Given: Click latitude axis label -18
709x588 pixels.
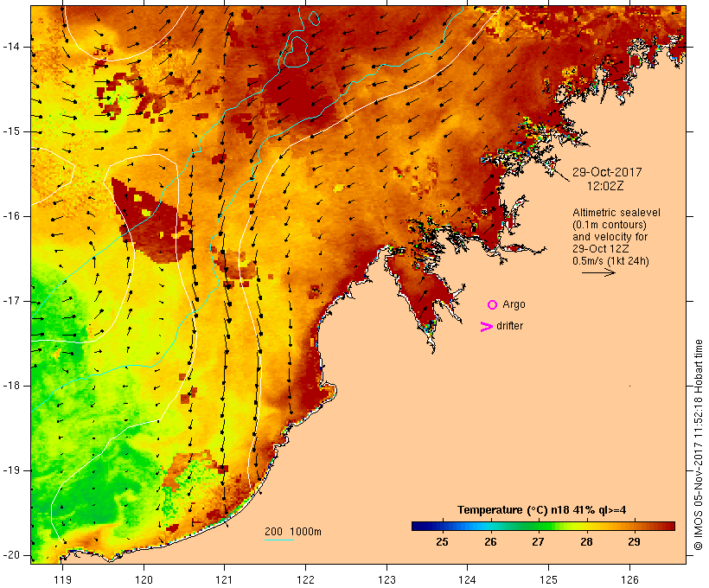Looking at the screenshot, I should click(x=11, y=386).
